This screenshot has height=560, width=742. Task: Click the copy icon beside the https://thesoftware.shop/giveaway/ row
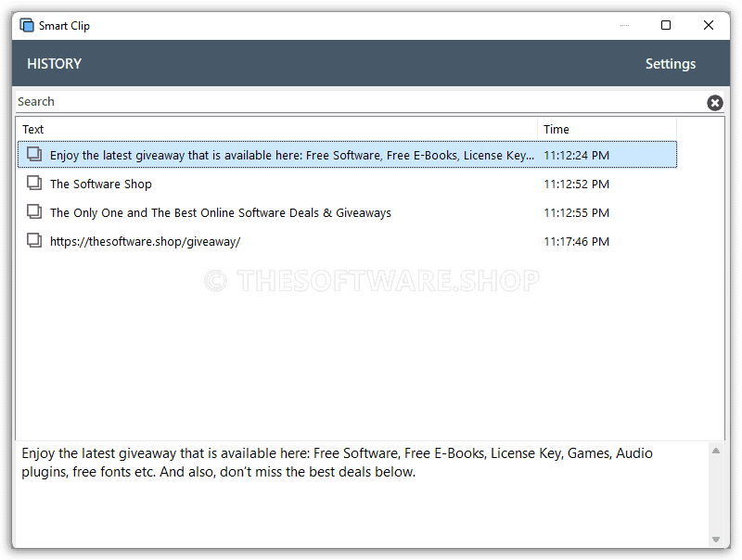[34, 241]
